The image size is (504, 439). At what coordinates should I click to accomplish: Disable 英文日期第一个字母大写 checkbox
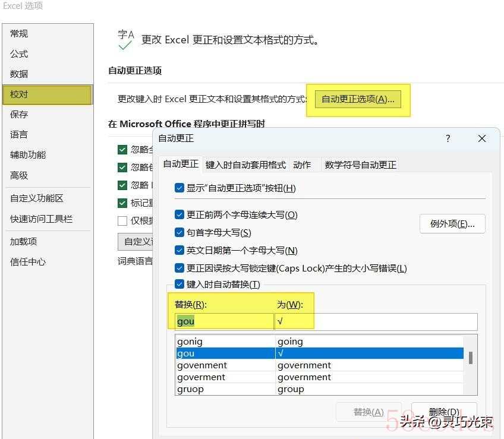(x=179, y=250)
